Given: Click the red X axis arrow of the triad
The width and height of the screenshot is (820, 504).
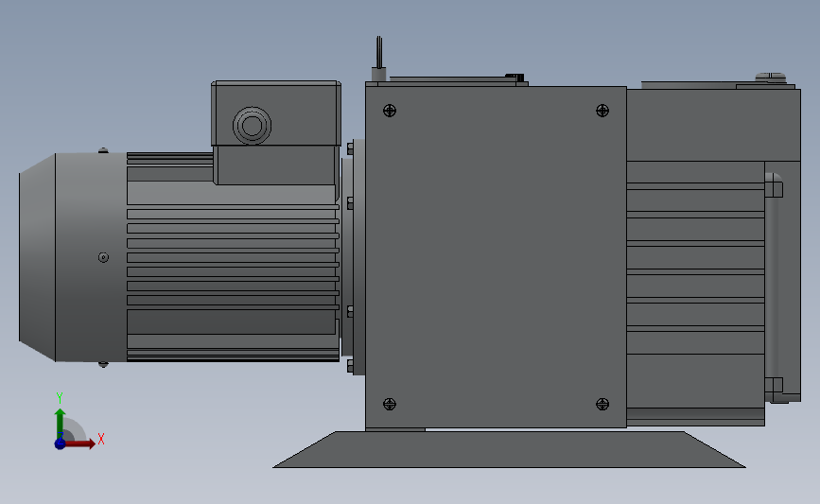Looking at the screenshot, I should (x=79, y=443).
